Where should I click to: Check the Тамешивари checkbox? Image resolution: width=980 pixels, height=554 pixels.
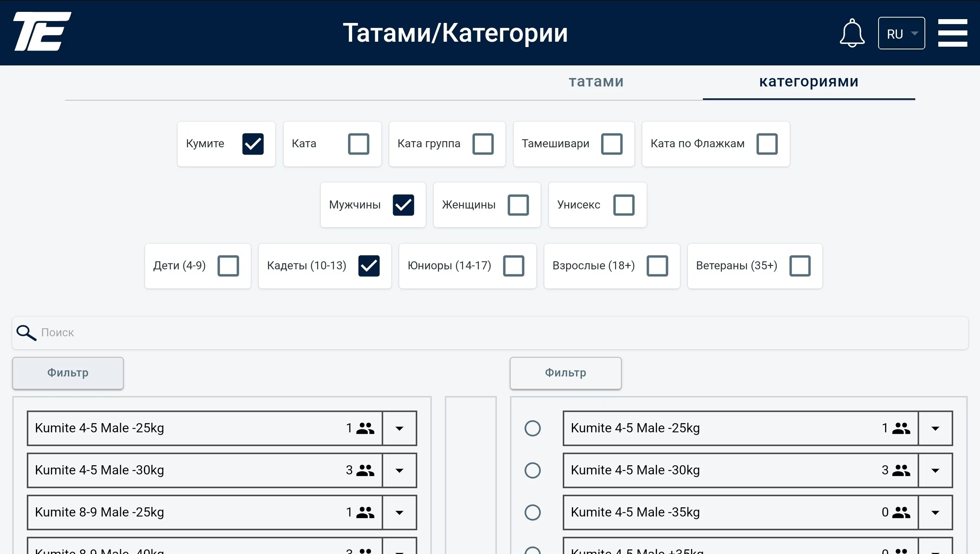pyautogui.click(x=612, y=144)
